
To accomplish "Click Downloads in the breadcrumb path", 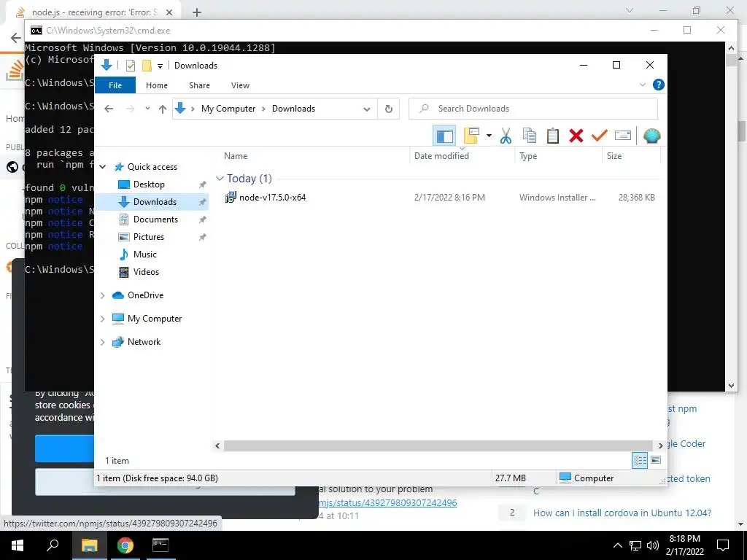I will [x=293, y=109].
